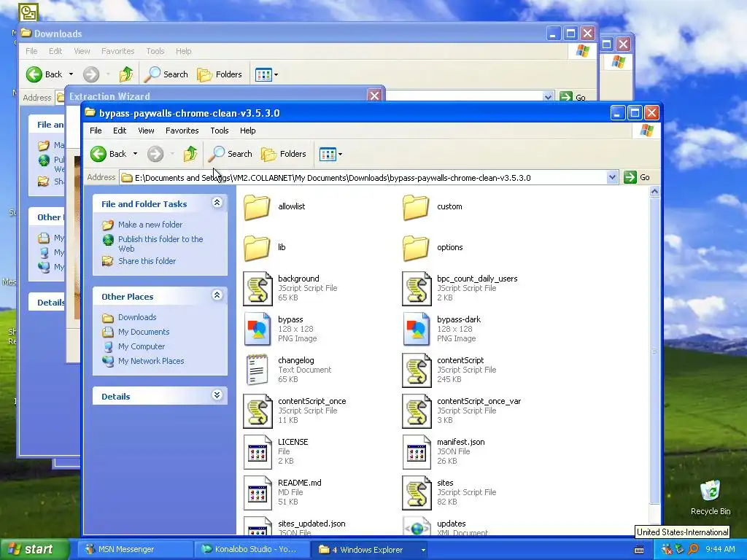Click Make a new folder link
This screenshot has height=560, width=747.
pyautogui.click(x=150, y=225)
